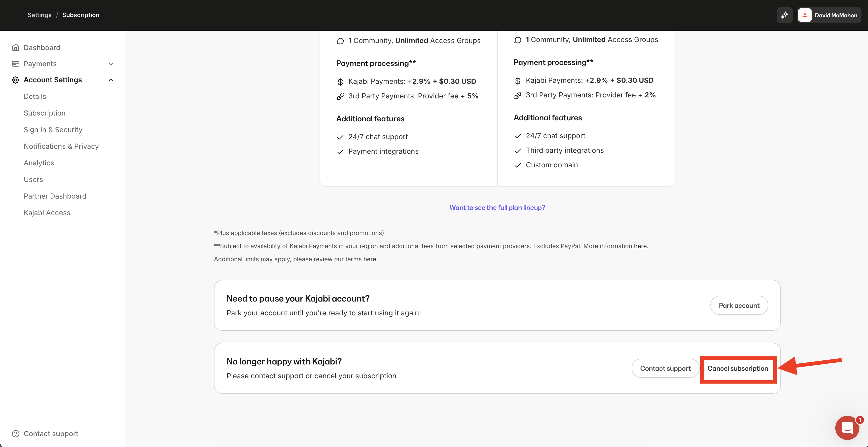Open Users settings page

click(x=33, y=179)
